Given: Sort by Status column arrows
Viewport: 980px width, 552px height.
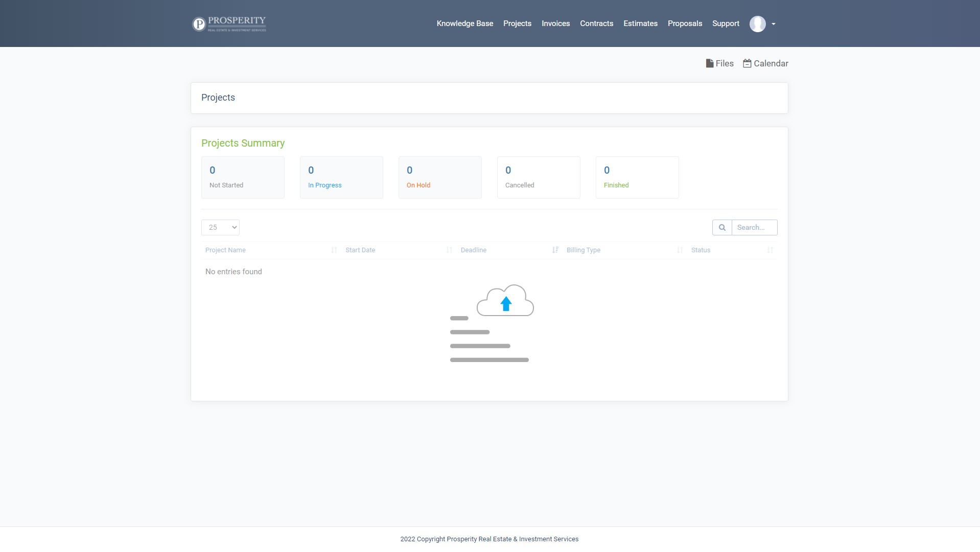Looking at the screenshot, I should tap(770, 250).
